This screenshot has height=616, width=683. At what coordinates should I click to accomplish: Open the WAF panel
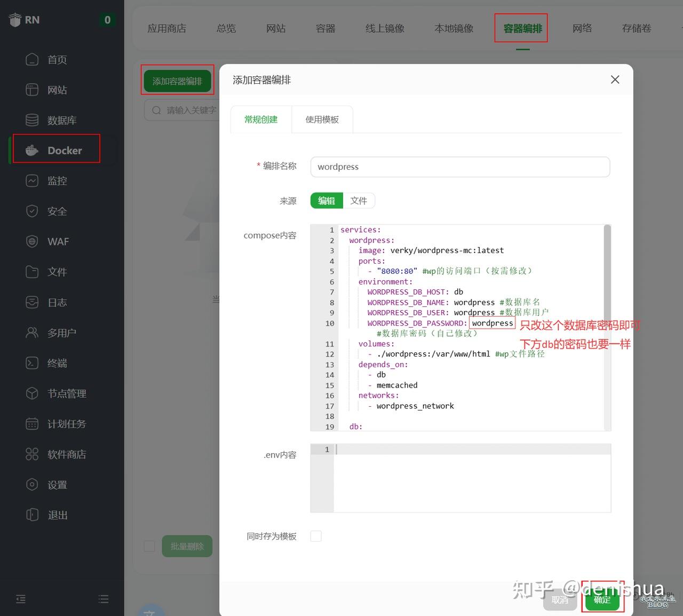tap(57, 241)
